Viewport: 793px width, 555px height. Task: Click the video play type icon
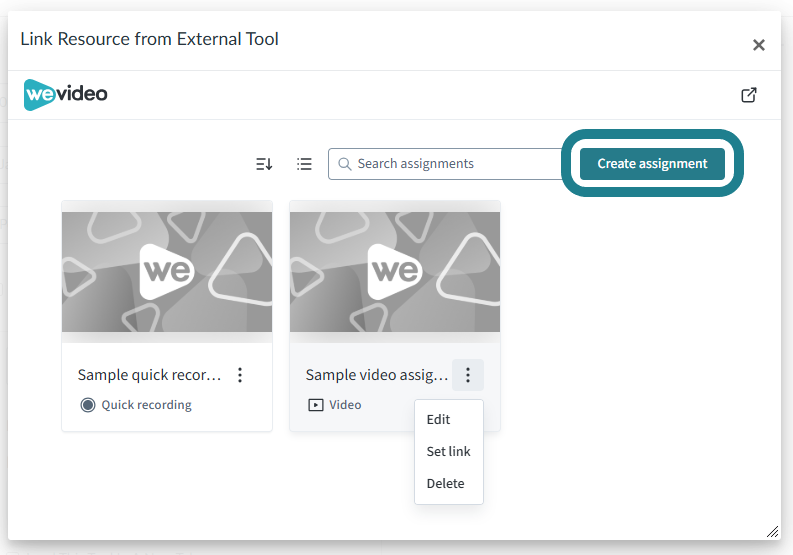coord(316,405)
